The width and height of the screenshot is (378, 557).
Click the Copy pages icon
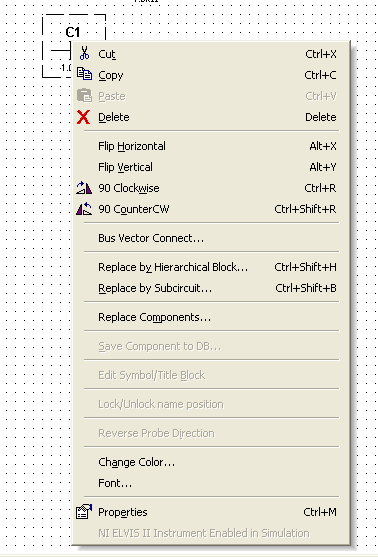(84, 74)
